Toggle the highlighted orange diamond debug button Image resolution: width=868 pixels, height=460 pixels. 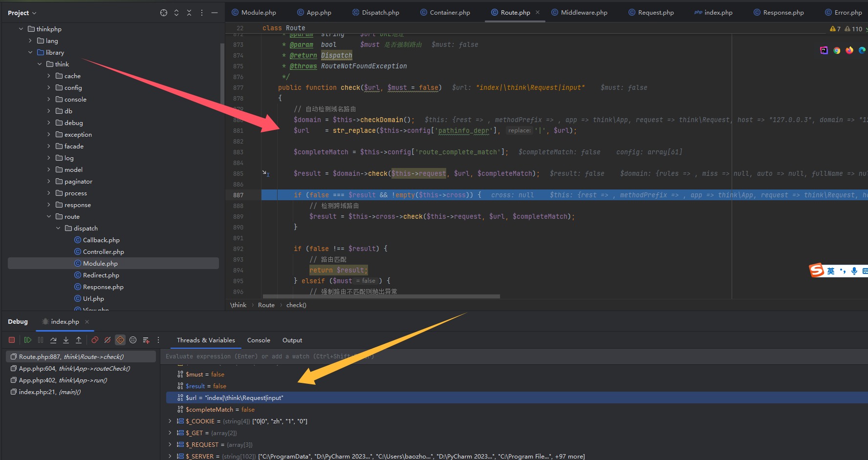click(120, 340)
